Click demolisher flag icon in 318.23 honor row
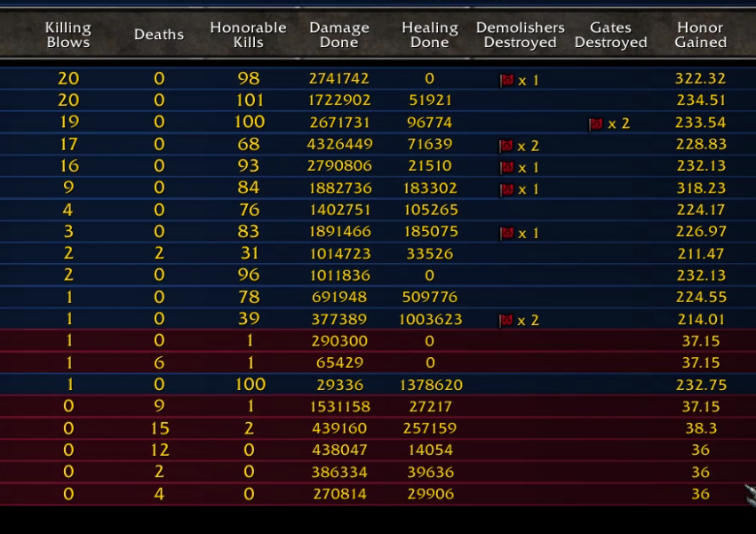This screenshot has width=756, height=534. point(506,189)
